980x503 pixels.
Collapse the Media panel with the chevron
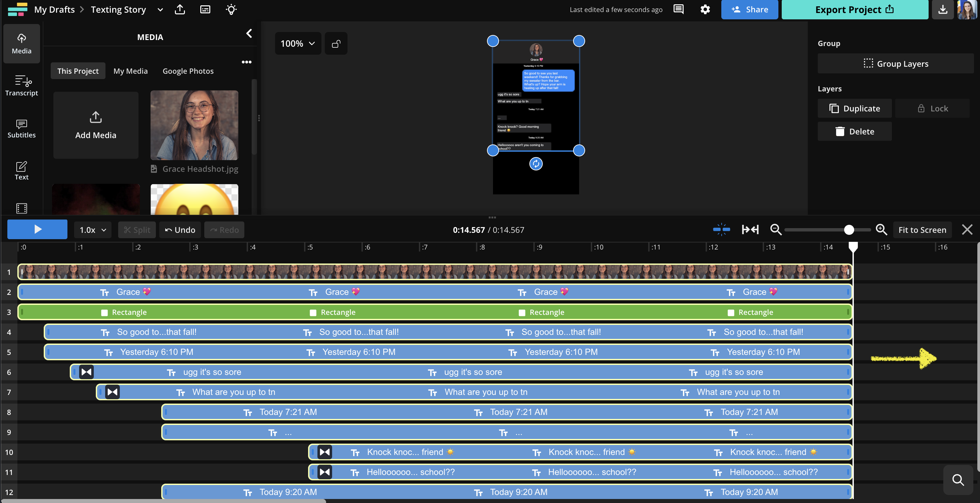point(249,33)
